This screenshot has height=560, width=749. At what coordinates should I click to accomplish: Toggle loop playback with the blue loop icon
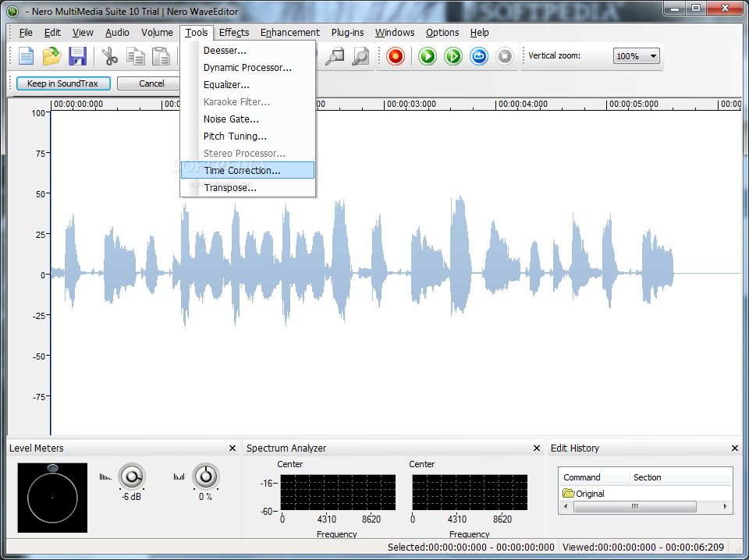point(478,56)
